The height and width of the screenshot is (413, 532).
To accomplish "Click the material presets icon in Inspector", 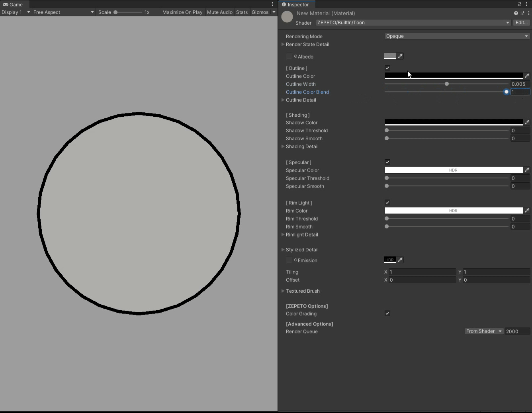I will coord(522,13).
